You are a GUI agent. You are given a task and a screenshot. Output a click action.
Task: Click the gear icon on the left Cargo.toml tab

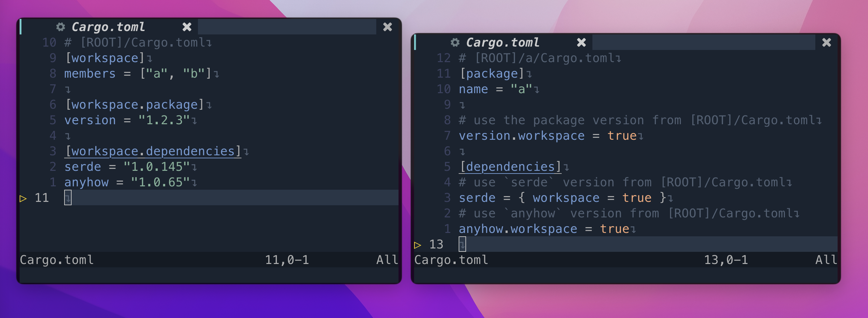click(61, 27)
